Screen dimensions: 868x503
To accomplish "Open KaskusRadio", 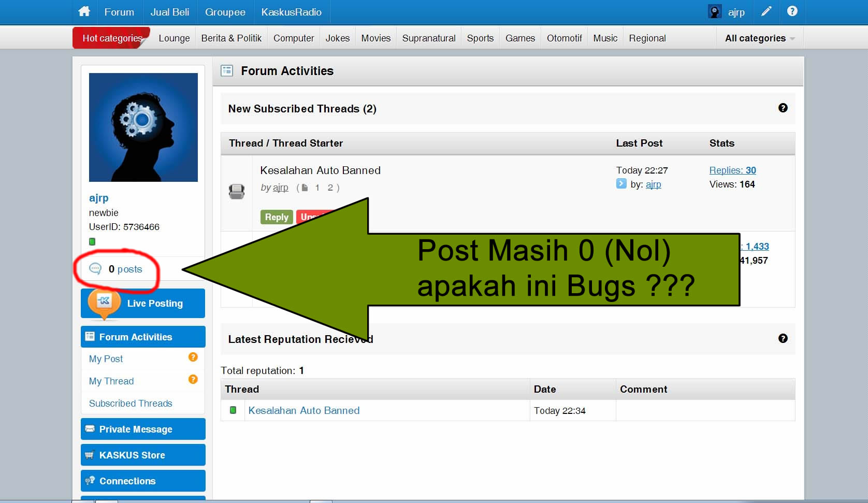I will pyautogui.click(x=292, y=12).
